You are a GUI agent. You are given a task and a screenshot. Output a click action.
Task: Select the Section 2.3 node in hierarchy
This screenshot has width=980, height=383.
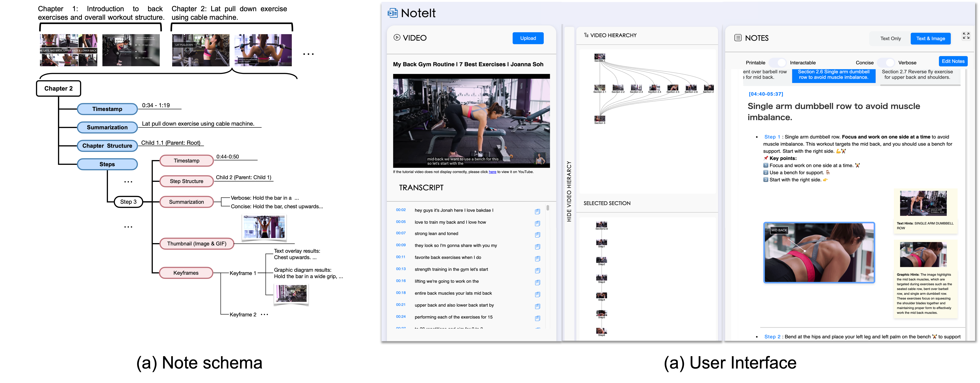(636, 89)
